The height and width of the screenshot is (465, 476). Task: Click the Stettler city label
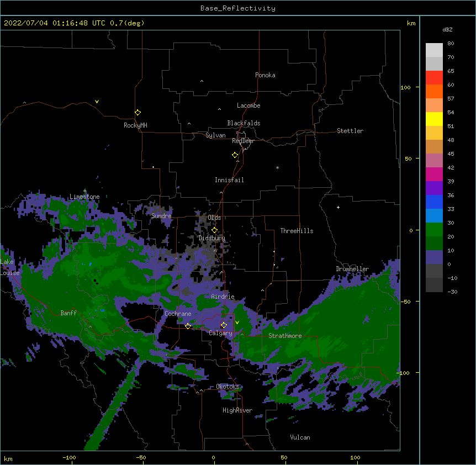pyautogui.click(x=350, y=131)
